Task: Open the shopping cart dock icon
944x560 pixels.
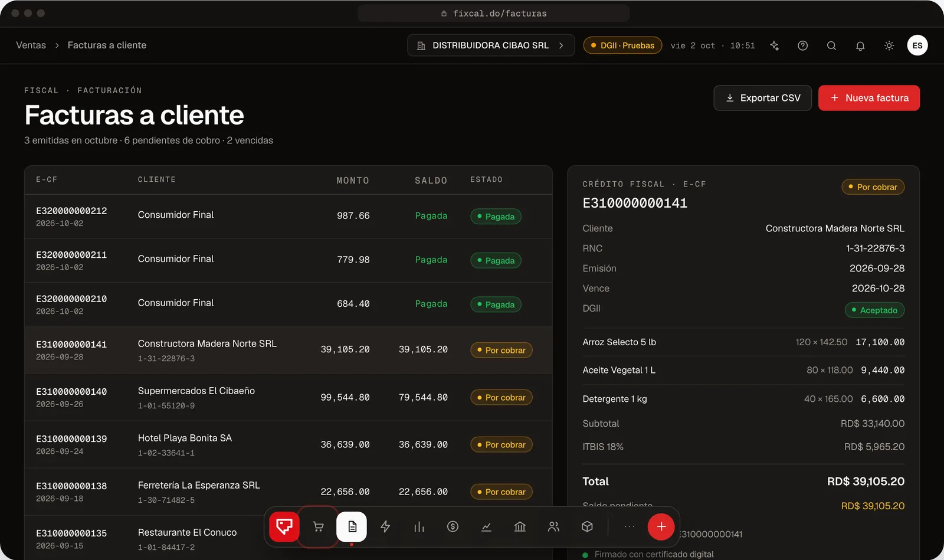Action: click(318, 526)
